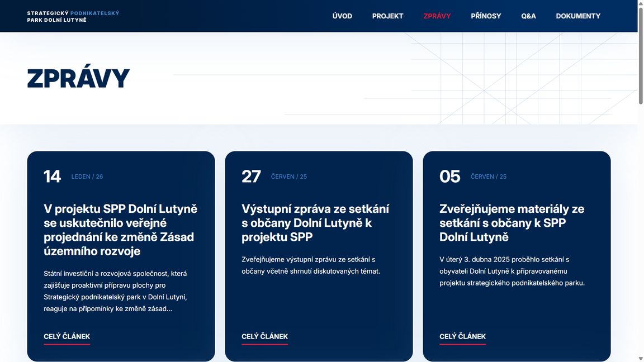
Task: Open the 'Výstupní zpráva ze setkání' article title
Action: pos(315,223)
